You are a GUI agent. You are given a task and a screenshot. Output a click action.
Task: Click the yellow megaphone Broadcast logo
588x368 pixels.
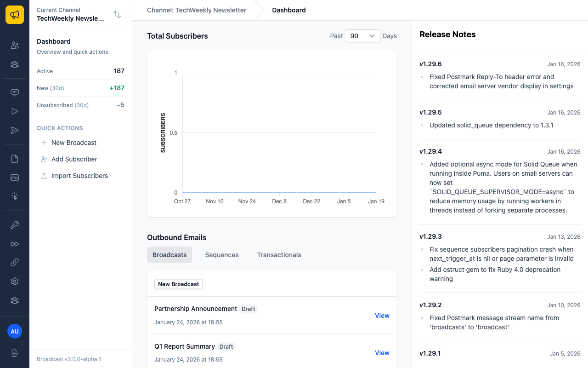[x=15, y=15]
